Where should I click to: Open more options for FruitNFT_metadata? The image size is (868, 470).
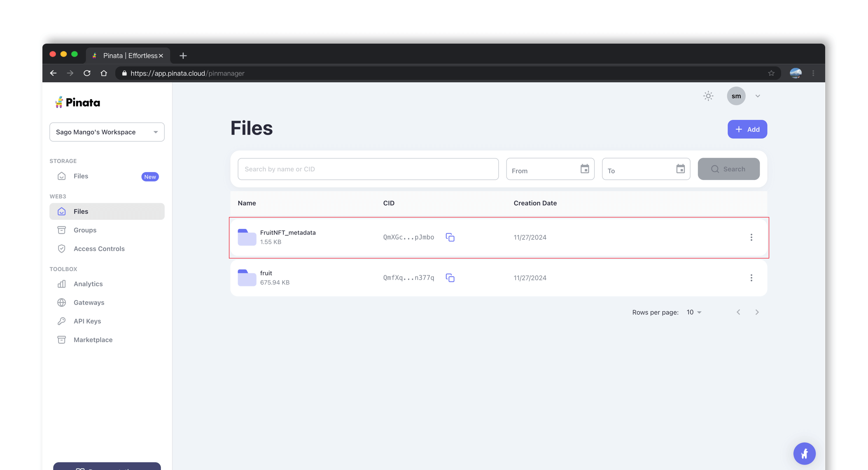(751, 237)
